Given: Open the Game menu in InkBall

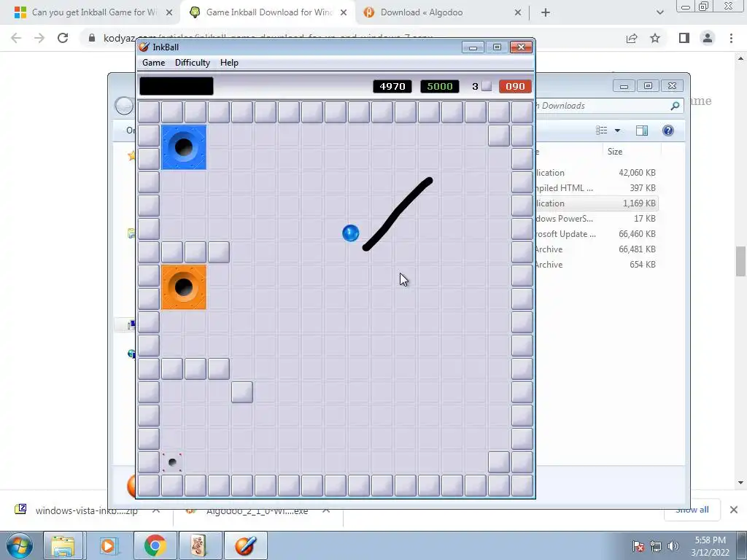Looking at the screenshot, I should (x=153, y=63).
